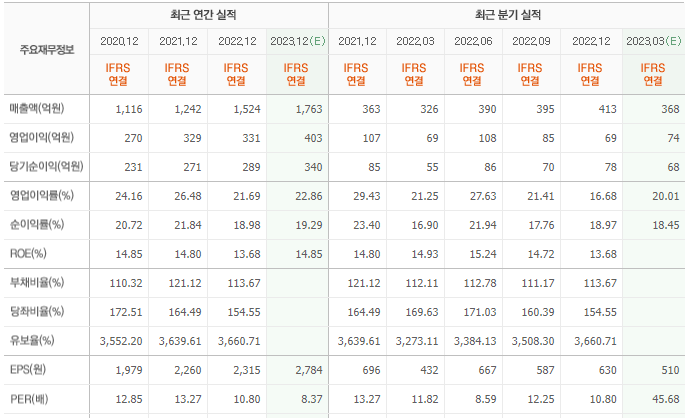Click ROE value 15.24

click(x=483, y=254)
